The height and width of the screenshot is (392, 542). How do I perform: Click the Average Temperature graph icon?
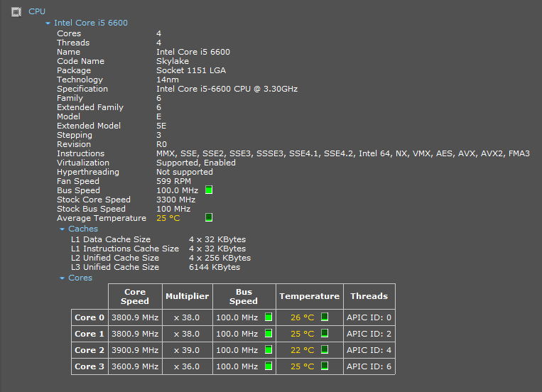209,217
